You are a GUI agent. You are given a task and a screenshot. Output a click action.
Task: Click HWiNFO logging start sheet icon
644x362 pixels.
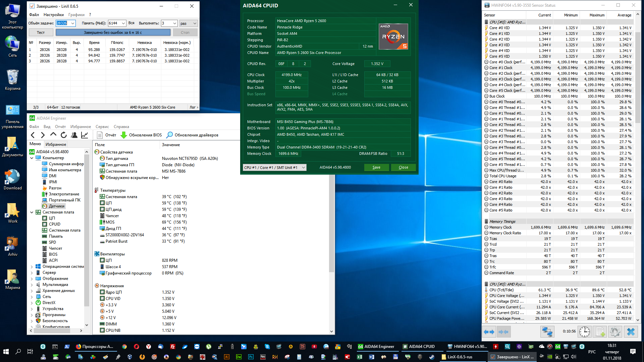click(600, 332)
